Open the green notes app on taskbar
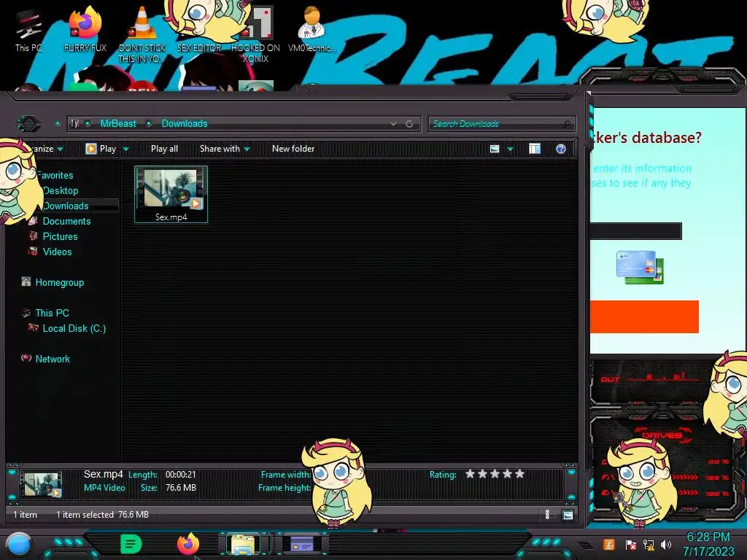Image resolution: width=747 pixels, height=560 pixels. click(x=131, y=544)
